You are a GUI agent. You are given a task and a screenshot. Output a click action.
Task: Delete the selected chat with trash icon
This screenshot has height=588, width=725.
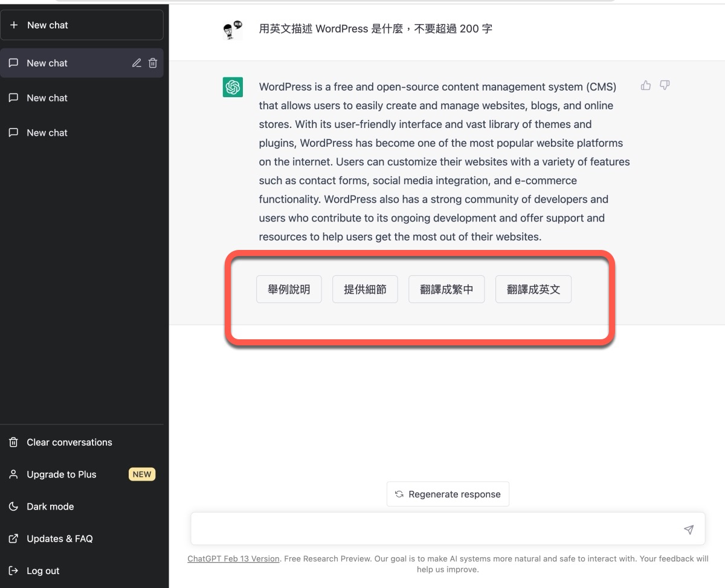click(x=153, y=63)
